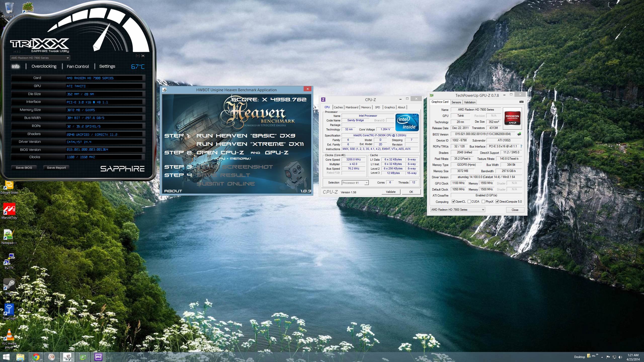The width and height of the screenshot is (644, 362).
Task: Launch VLC media player shortcut
Action: click(9, 339)
